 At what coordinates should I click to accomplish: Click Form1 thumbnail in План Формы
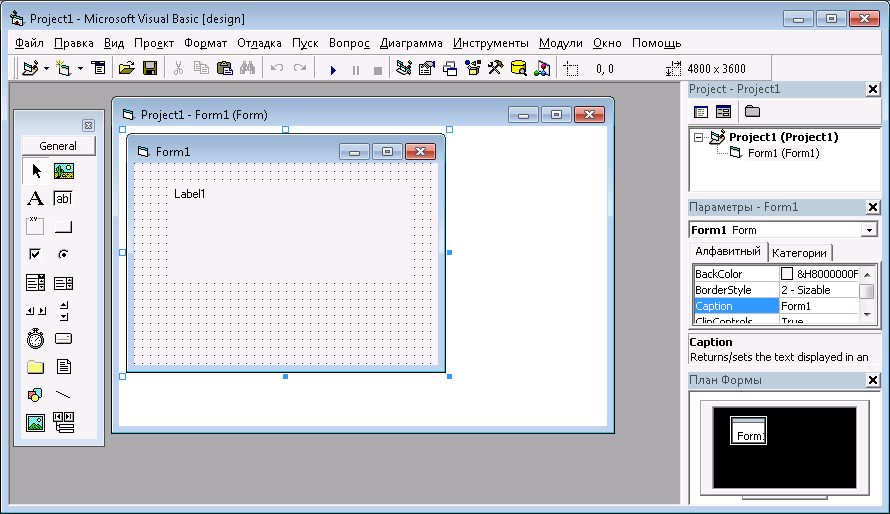point(748,431)
